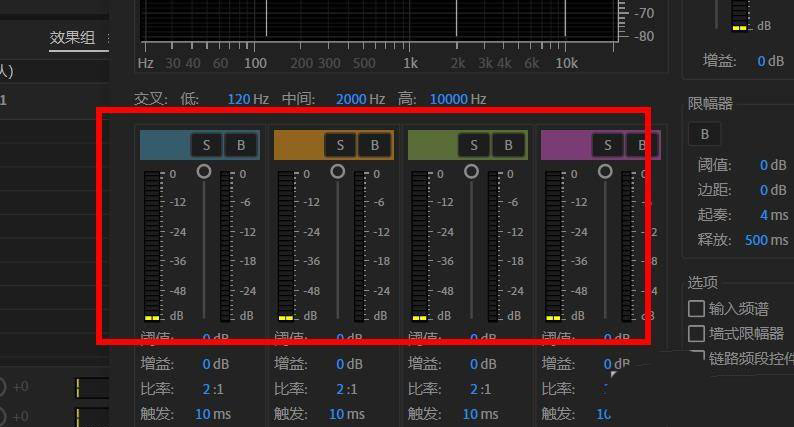The image size is (794, 427).
Task: Switch to the 效果组 tab
Action: point(73,38)
